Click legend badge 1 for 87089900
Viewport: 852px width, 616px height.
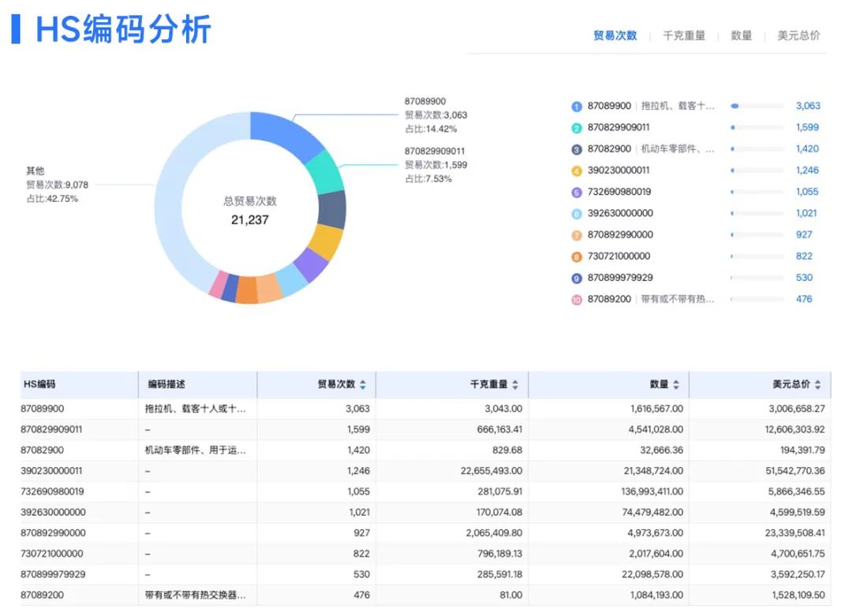577,106
